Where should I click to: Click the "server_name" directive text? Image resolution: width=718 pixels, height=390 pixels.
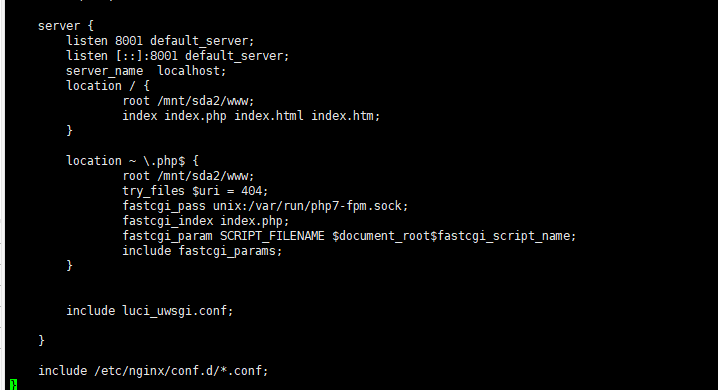click(x=104, y=71)
